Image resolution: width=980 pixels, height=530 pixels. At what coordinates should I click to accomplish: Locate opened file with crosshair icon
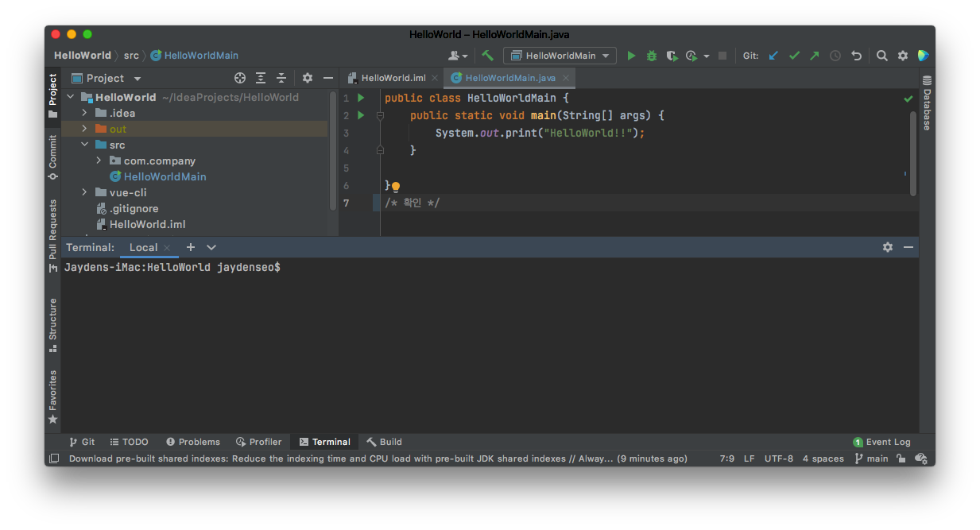tap(240, 78)
